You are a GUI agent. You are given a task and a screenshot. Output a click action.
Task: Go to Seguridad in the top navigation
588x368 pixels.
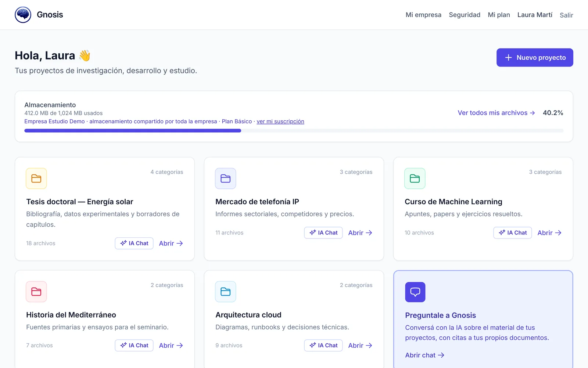tap(465, 15)
